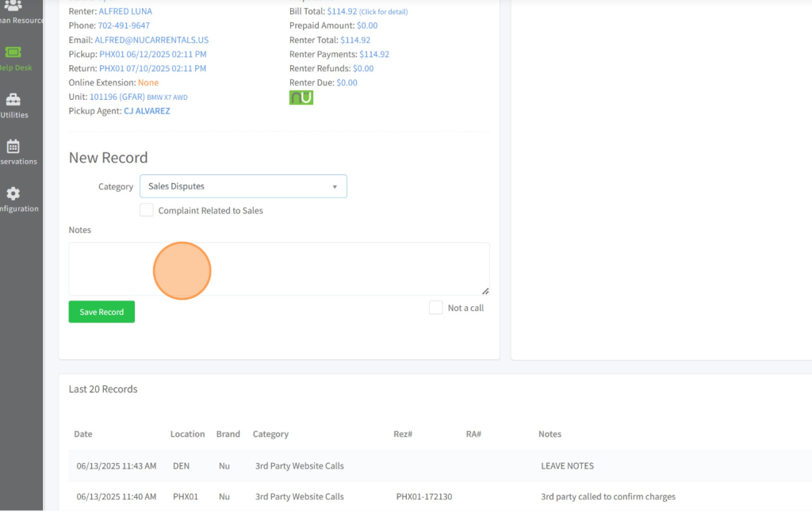The height and width of the screenshot is (513, 812).
Task: Open unit 101196 (GFAR) link
Action: pos(117,97)
